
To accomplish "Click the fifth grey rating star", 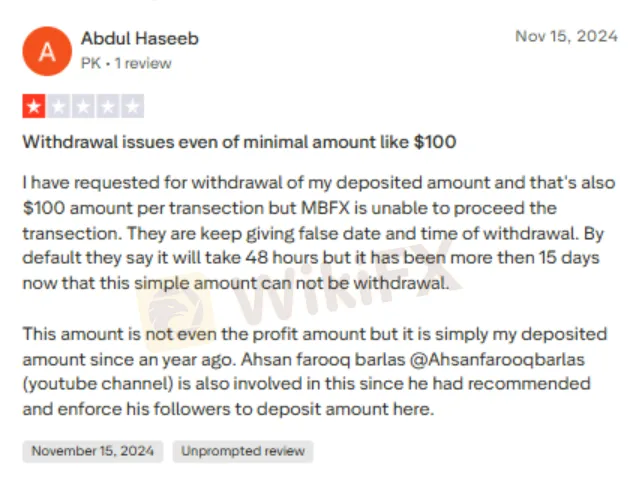I will point(132,105).
